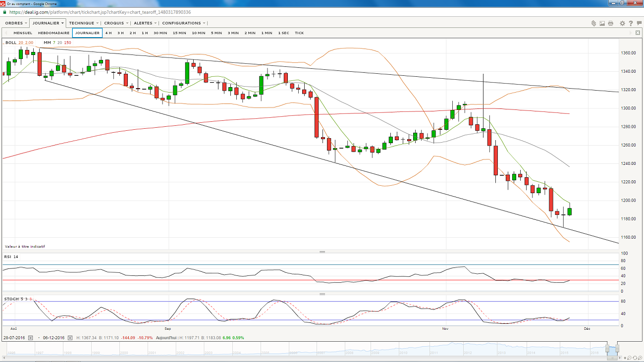
Task: Select the 15 MIN timeframe
Action: tap(179, 33)
